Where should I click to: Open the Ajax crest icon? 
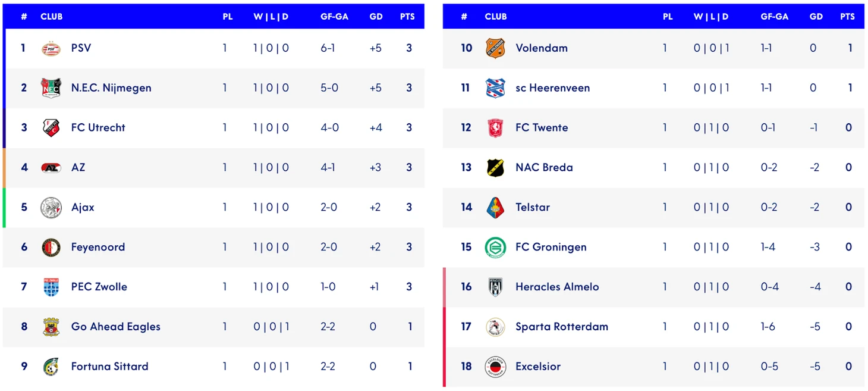[51, 208]
